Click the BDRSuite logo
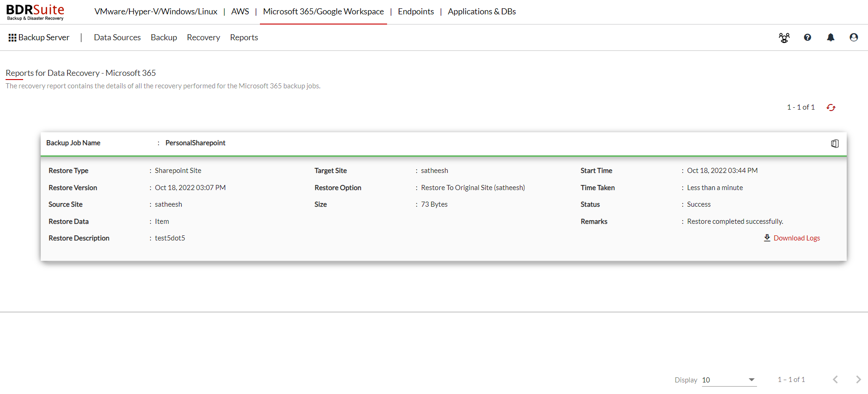This screenshot has width=868, height=394. coord(35,12)
